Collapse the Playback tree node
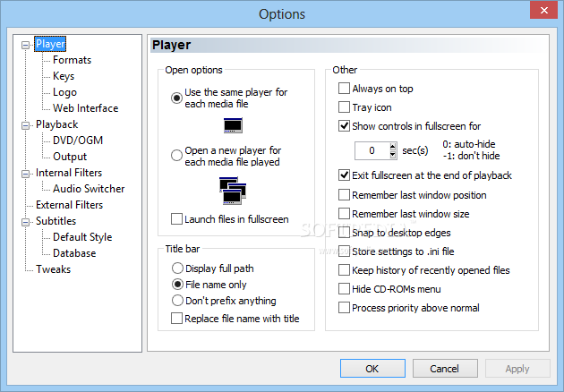The image size is (564, 392). coord(25,125)
